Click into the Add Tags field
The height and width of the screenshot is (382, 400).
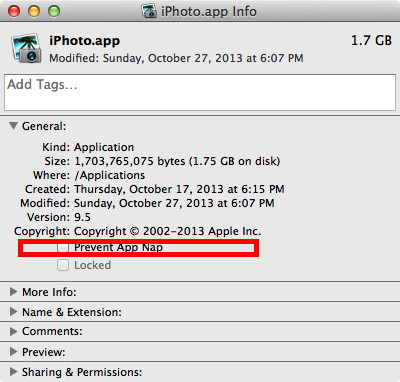pyautogui.click(x=200, y=93)
